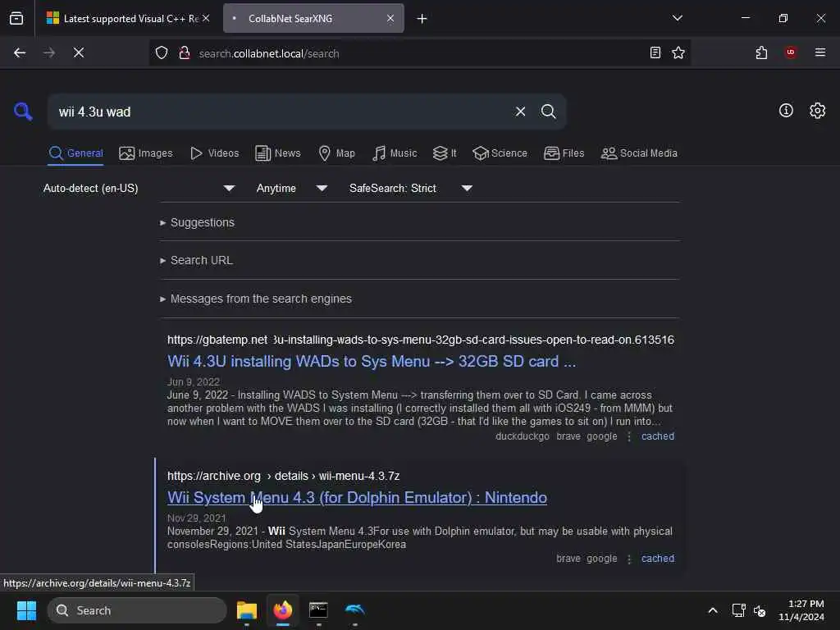Open cached link for gbatemp result
The image size is (840, 630).
(657, 436)
